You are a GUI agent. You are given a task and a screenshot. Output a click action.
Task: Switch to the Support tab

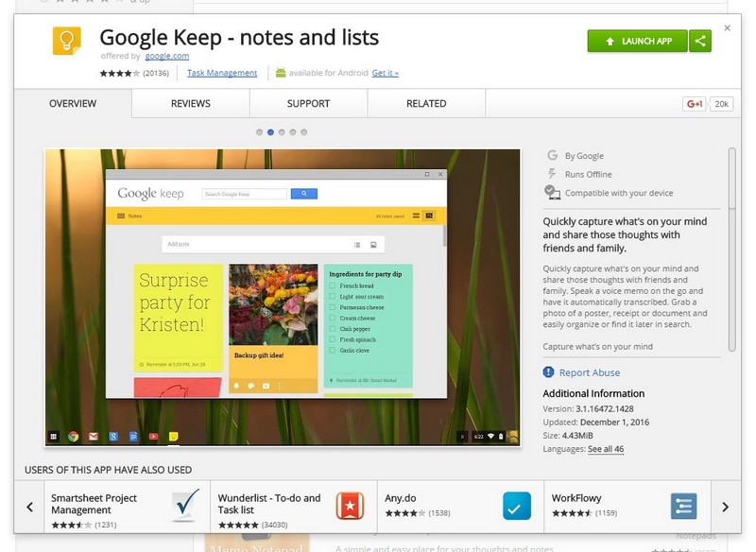click(x=308, y=103)
